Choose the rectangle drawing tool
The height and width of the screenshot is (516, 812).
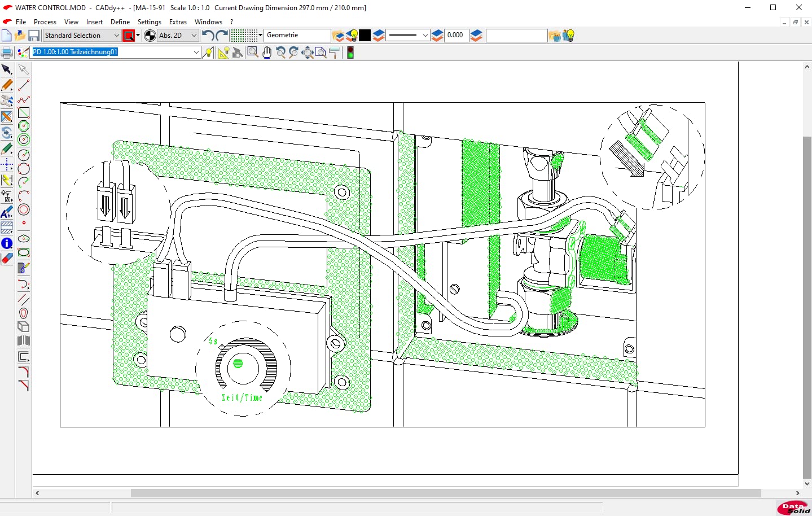23,112
